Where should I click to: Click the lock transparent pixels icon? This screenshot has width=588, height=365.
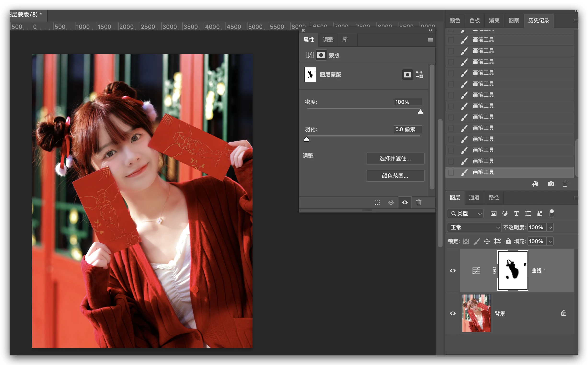point(466,241)
